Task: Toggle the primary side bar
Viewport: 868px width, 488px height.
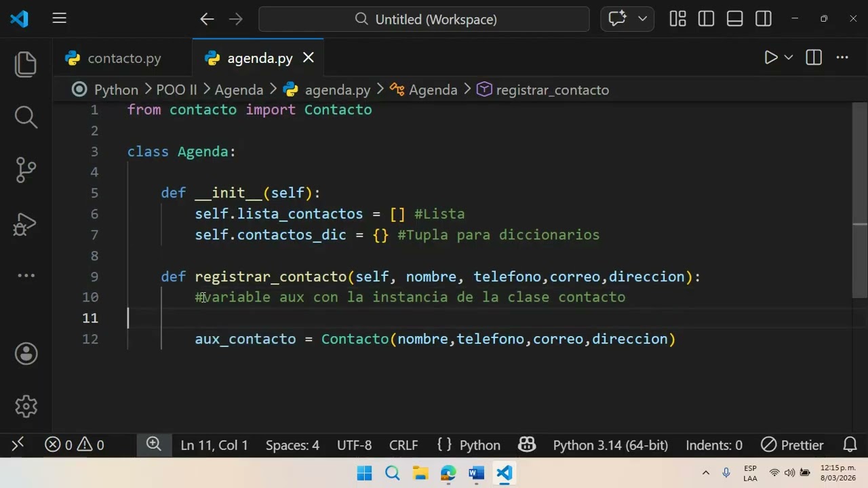Action: pyautogui.click(x=706, y=19)
